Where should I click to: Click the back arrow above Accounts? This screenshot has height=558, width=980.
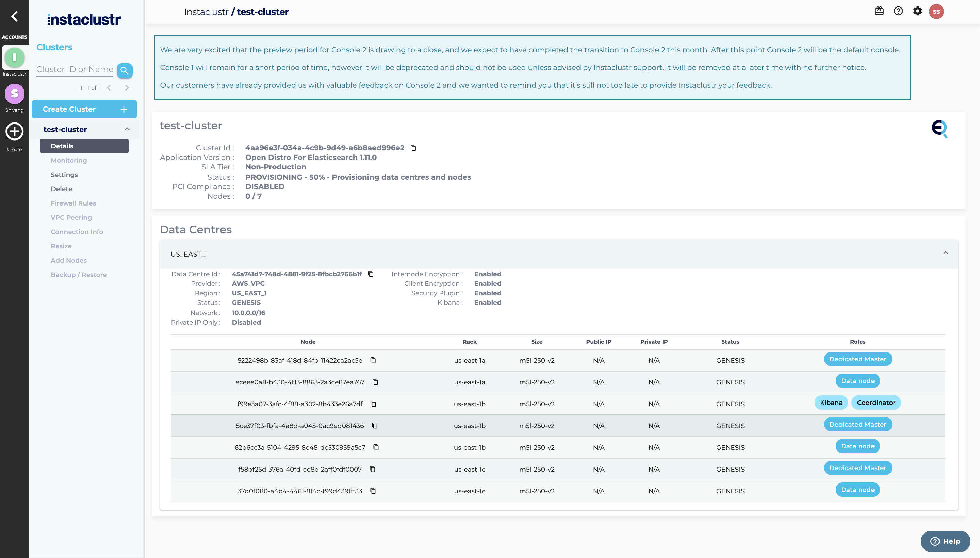(x=15, y=16)
